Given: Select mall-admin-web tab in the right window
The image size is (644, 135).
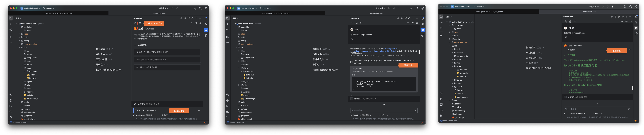Looking at the screenshot, I should [589, 12].
